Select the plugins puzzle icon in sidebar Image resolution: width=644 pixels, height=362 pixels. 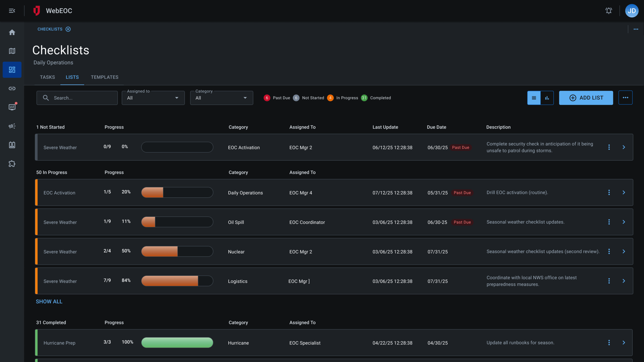point(12,163)
